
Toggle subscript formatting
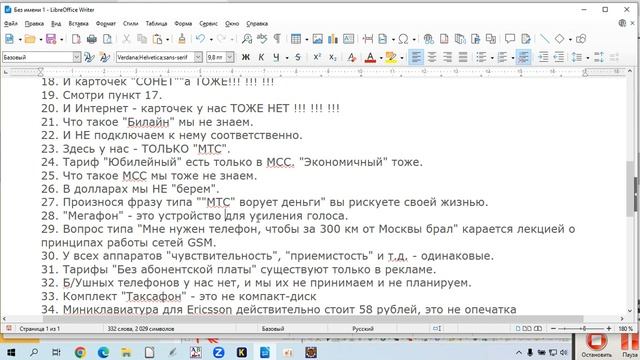[x=333, y=58]
